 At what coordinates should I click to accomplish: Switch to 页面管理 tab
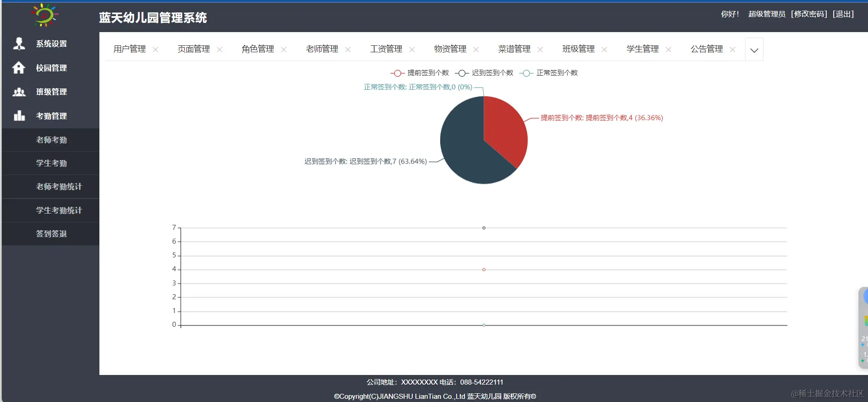click(x=194, y=49)
